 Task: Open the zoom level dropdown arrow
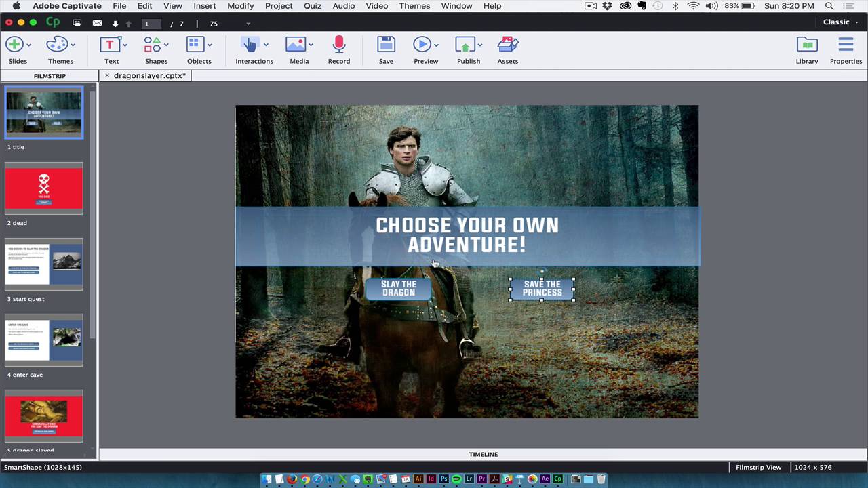tap(248, 24)
